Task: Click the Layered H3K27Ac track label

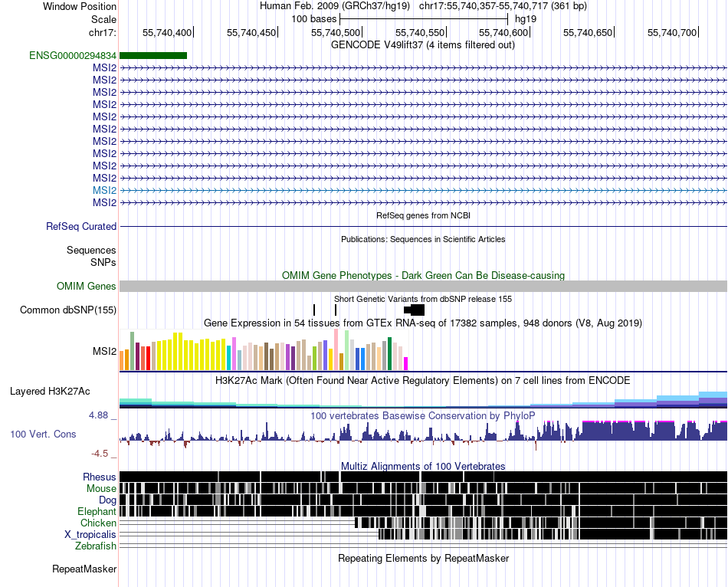Action: click(x=50, y=392)
